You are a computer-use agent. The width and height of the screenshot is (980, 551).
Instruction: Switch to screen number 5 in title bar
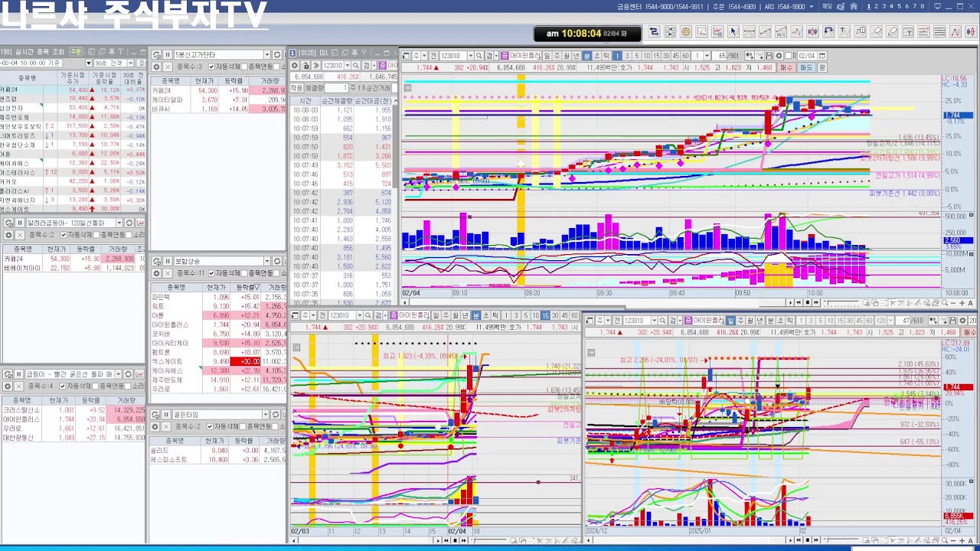pos(899,6)
